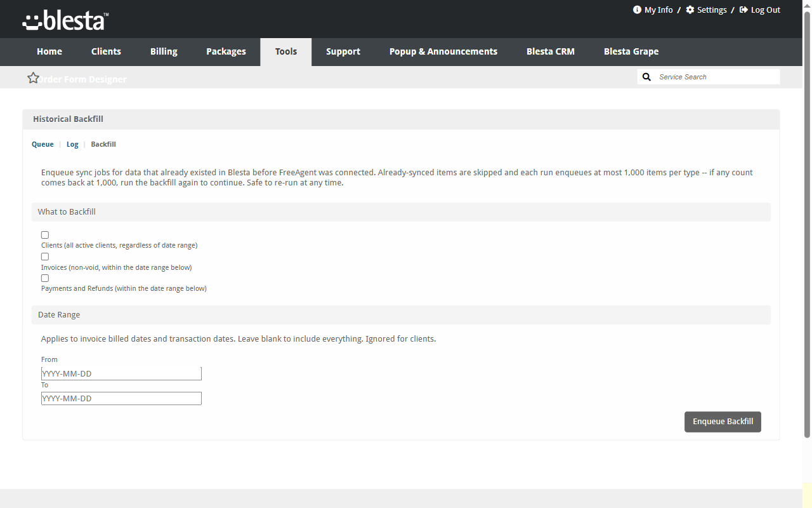This screenshot has width=812, height=508.
Task: Click the Settings gear icon
Action: pyautogui.click(x=690, y=10)
